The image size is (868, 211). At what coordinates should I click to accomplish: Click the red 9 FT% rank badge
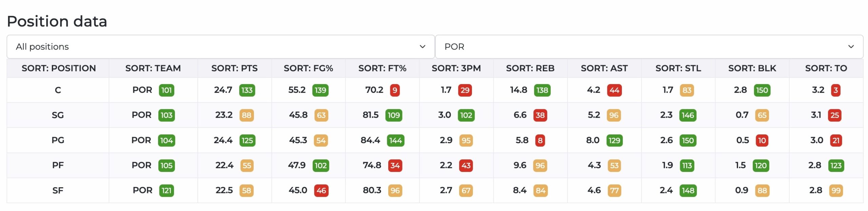click(395, 90)
